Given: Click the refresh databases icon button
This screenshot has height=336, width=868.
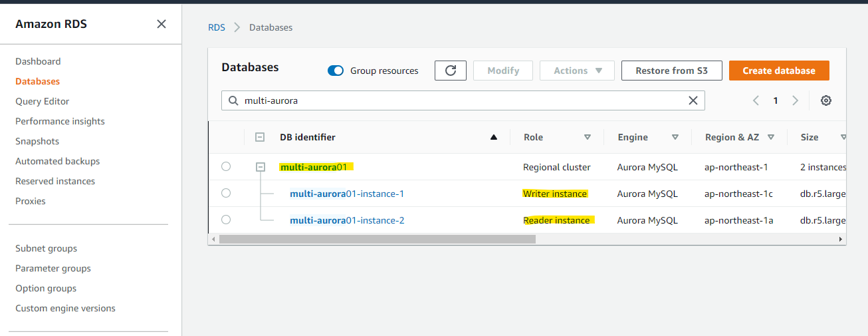Looking at the screenshot, I should (451, 71).
